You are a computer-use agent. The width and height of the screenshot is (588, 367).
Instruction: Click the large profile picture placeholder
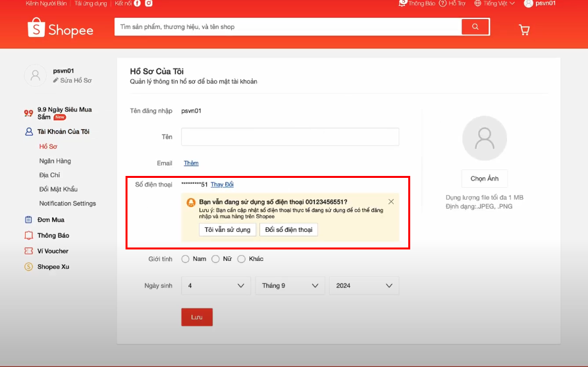tap(485, 138)
